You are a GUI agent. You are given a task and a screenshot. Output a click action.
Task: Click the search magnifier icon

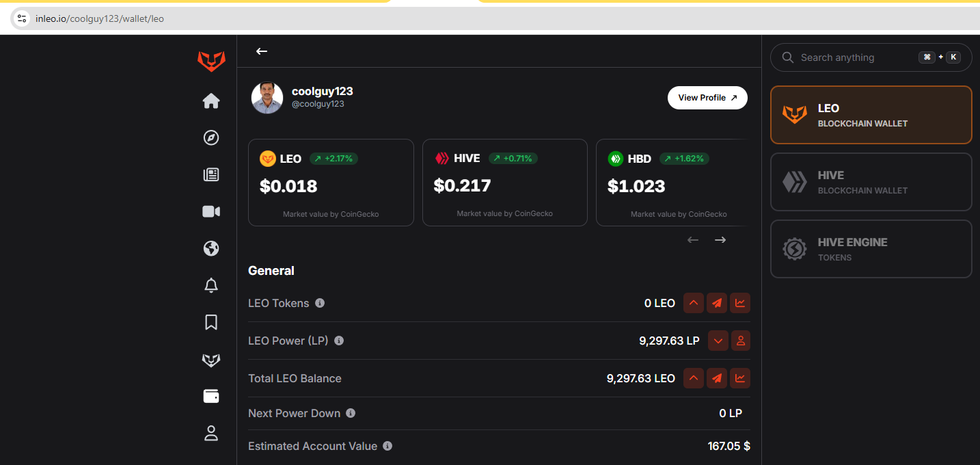pyautogui.click(x=788, y=57)
